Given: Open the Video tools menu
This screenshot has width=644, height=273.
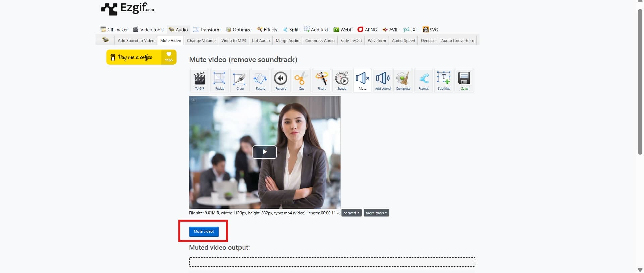Looking at the screenshot, I should click(148, 30).
